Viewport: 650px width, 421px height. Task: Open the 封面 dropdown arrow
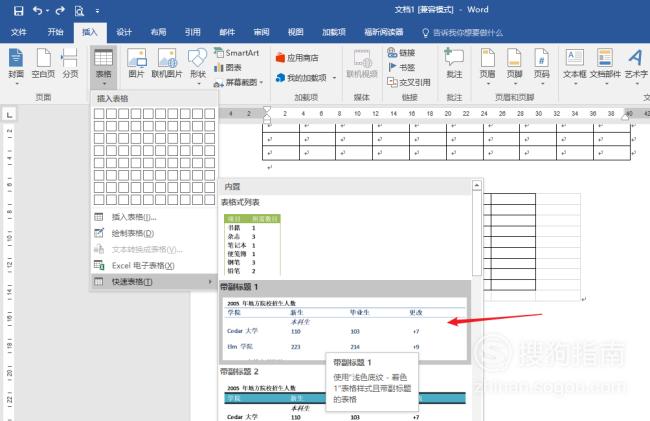pos(17,84)
